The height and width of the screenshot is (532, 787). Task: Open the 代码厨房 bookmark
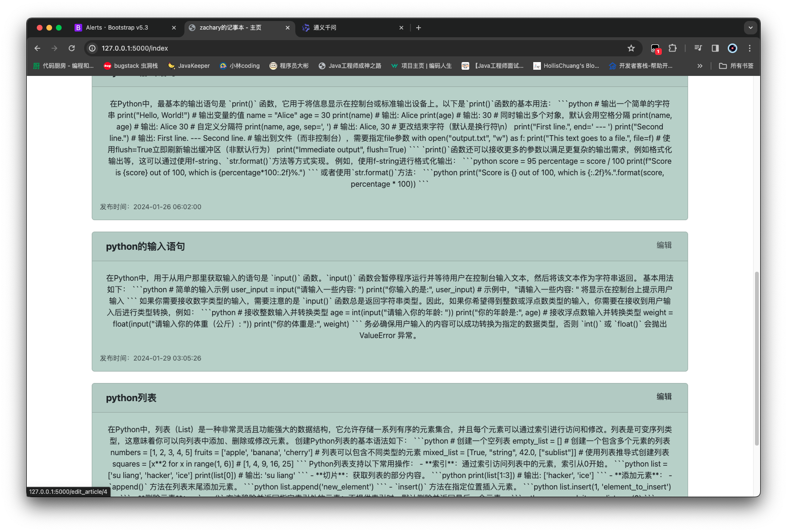[x=64, y=66]
